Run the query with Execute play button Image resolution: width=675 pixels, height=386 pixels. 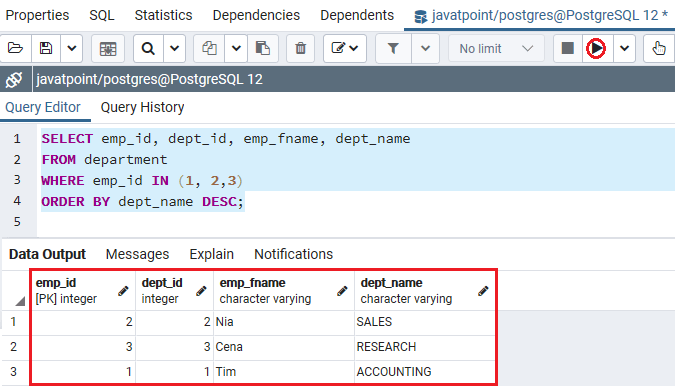tap(596, 48)
